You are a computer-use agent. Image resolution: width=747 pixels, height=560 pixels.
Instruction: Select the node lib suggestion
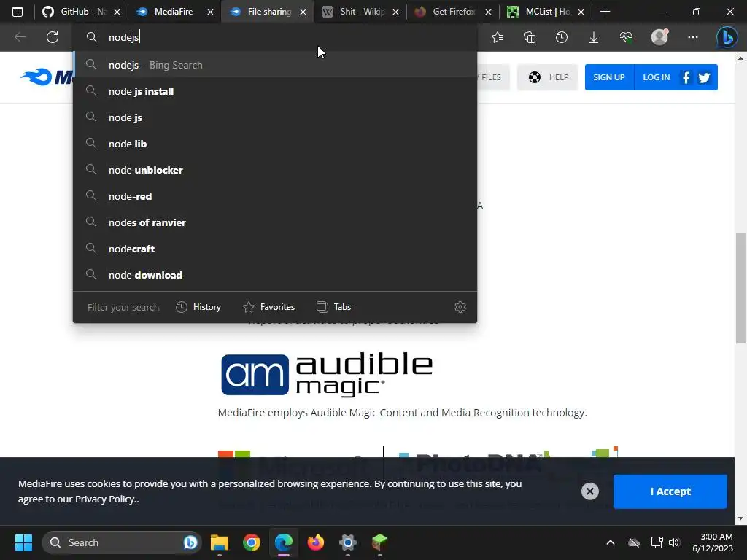[x=275, y=144]
